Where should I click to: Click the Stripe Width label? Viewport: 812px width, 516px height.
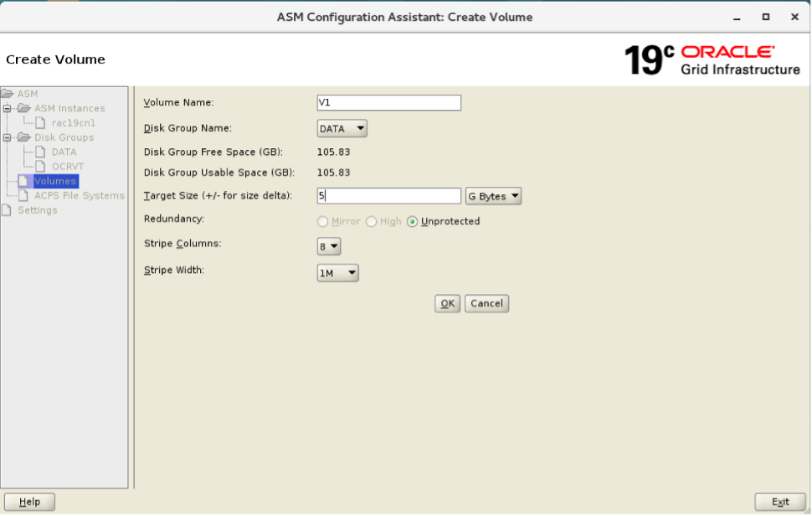pos(174,270)
